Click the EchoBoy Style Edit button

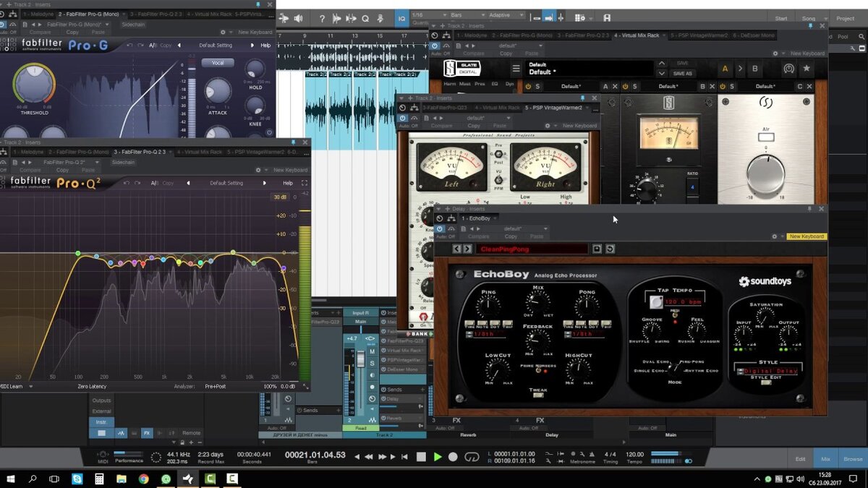[766, 382]
